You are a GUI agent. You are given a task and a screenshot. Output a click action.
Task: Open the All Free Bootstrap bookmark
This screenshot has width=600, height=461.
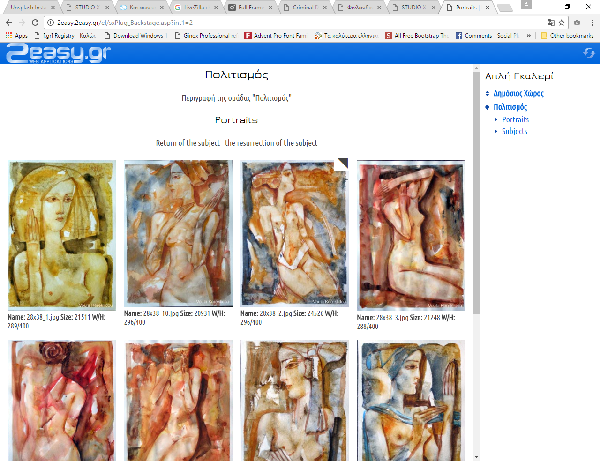(x=417, y=36)
